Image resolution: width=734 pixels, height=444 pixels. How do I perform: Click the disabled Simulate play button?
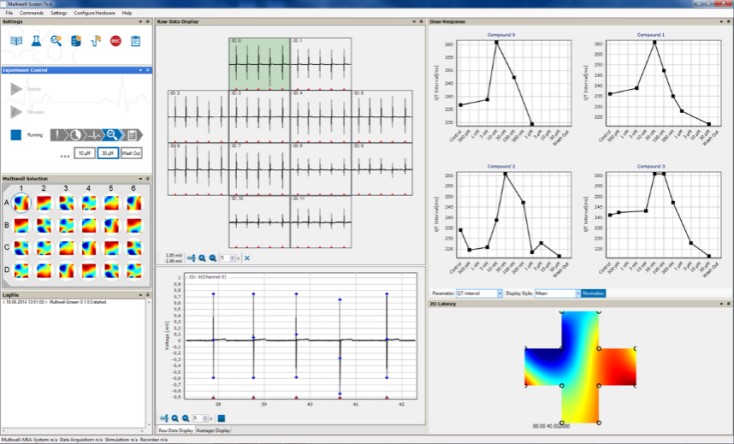pyautogui.click(x=17, y=111)
